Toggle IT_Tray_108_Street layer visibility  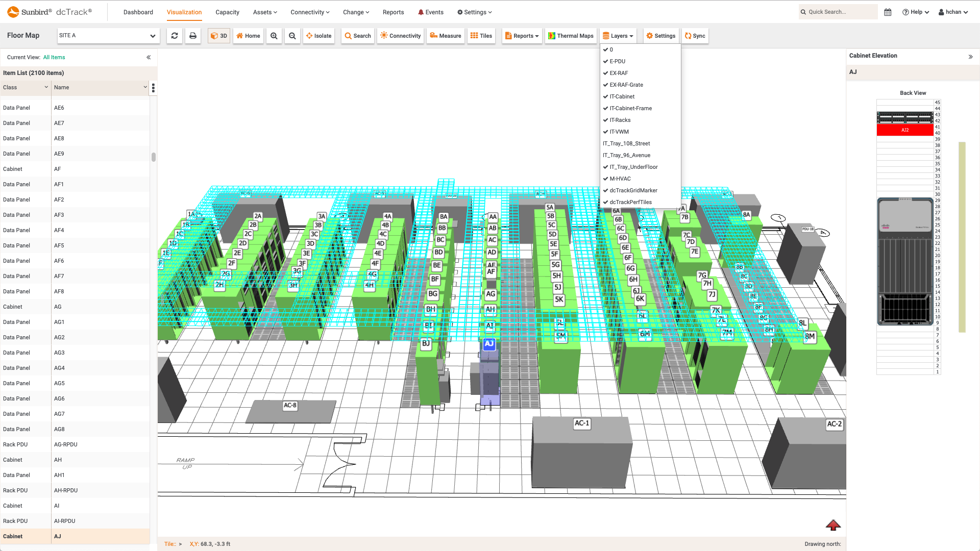[x=626, y=143]
